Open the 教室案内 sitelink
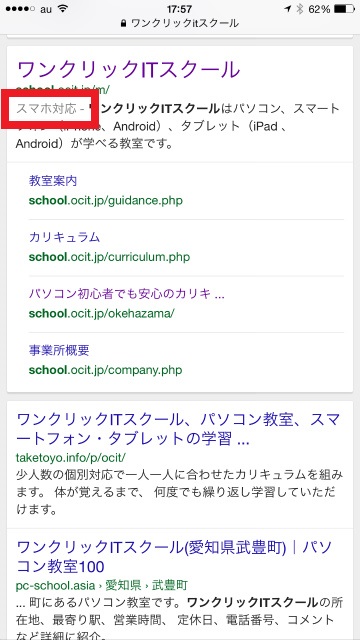 pos(53,181)
